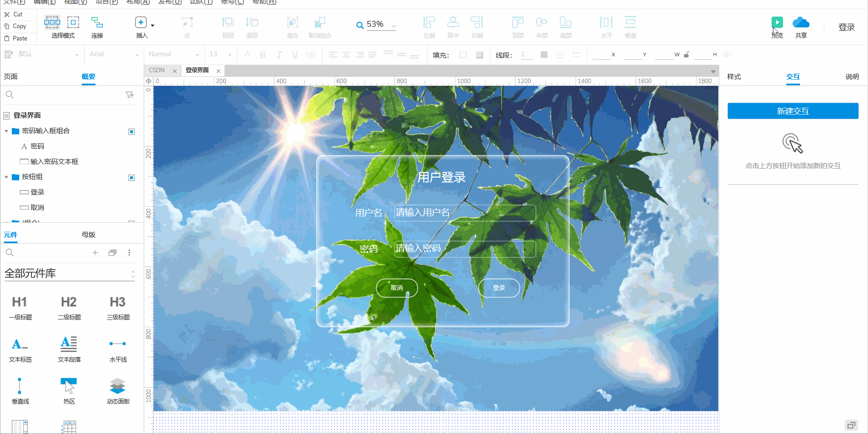Click the green 预览 preview button
This screenshot has width=868, height=434.
pyautogui.click(x=777, y=22)
